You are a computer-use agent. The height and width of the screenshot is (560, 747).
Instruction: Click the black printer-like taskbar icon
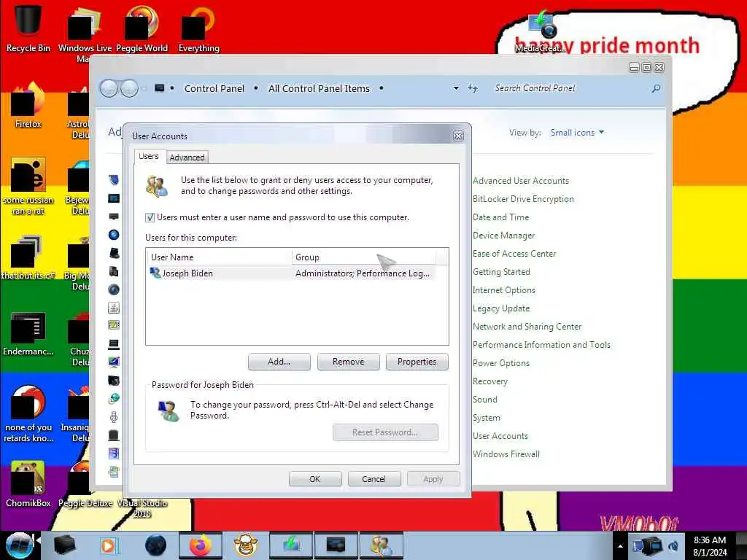coord(65,545)
